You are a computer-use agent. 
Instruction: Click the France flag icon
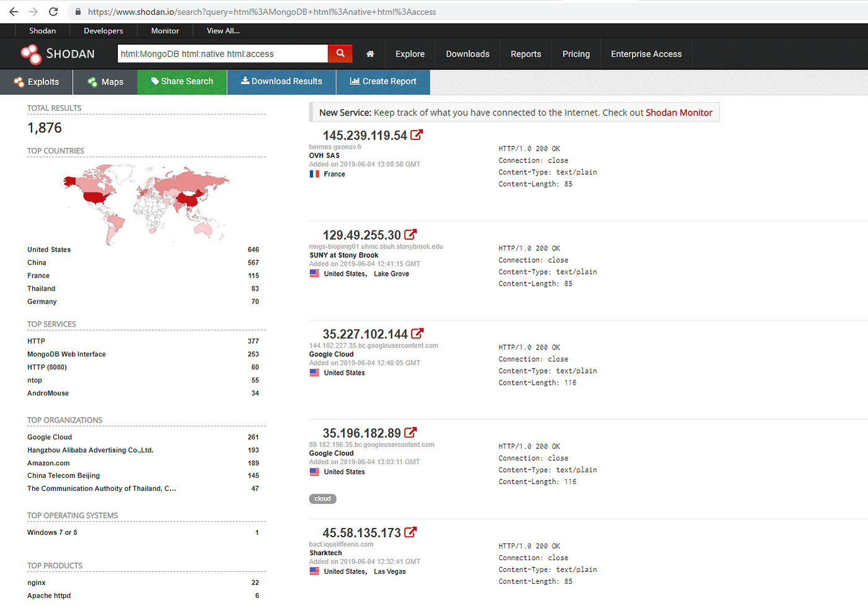coord(314,174)
